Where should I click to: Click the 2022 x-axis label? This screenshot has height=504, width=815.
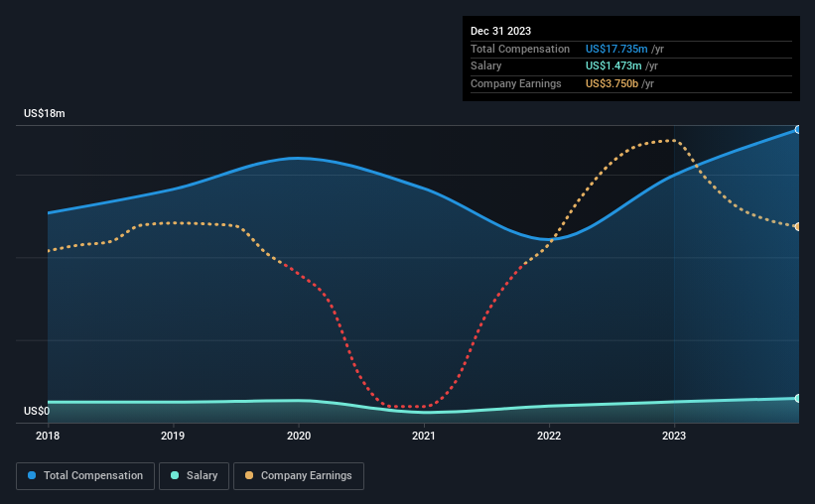point(549,436)
